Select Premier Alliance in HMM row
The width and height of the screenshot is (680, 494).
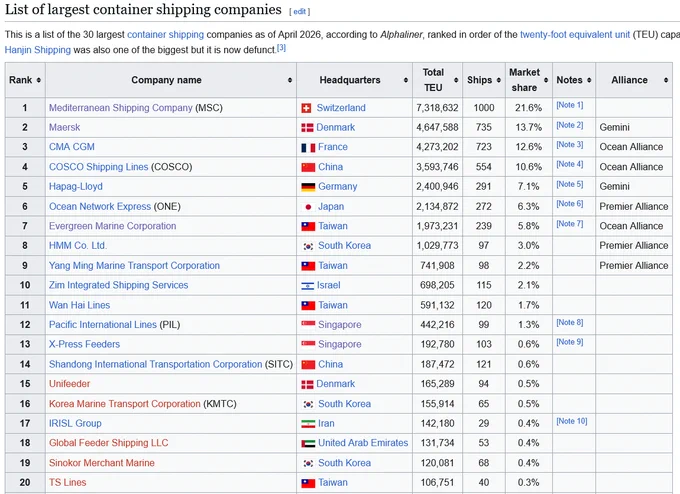pos(634,245)
